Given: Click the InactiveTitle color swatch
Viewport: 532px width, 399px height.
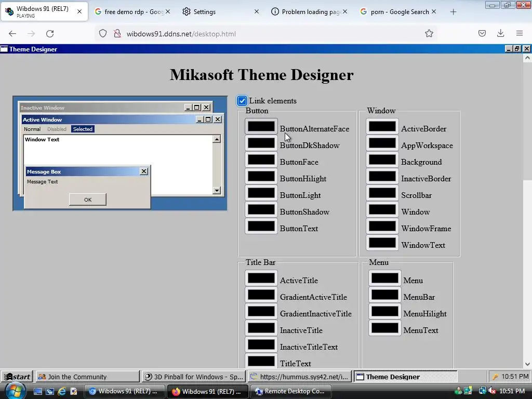Looking at the screenshot, I should pyautogui.click(x=261, y=328).
